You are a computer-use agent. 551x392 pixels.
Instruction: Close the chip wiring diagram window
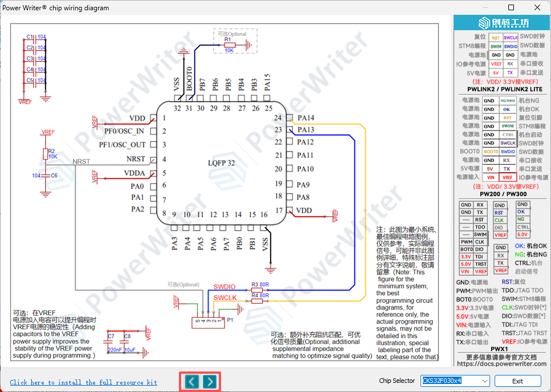[537, 7]
